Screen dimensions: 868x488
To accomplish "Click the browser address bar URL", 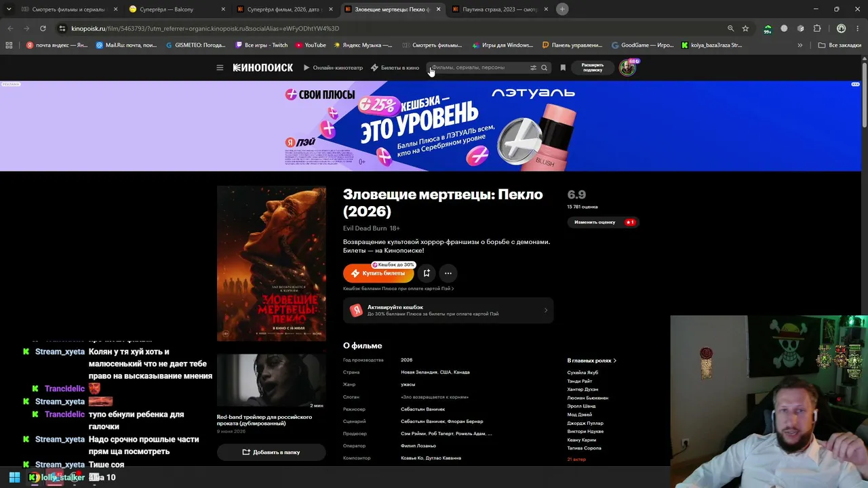I will (205, 28).
